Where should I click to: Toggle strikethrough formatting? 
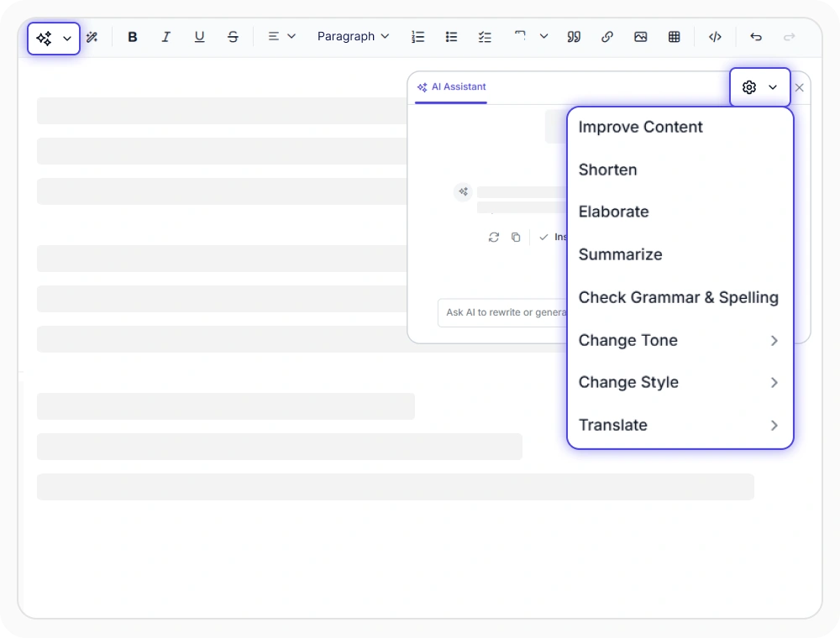coord(233,37)
